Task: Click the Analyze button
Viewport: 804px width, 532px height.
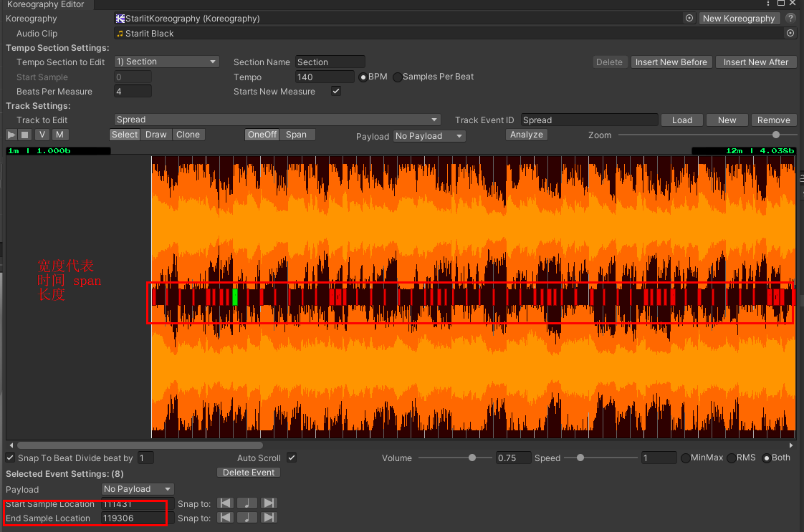Action: pos(527,135)
